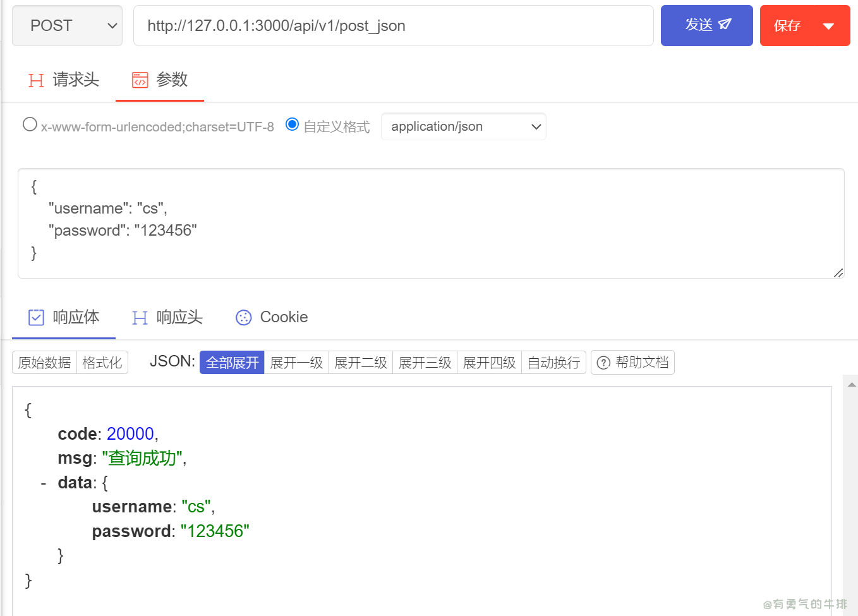
Task: Open the save button dropdown arrow
Action: tap(828, 27)
